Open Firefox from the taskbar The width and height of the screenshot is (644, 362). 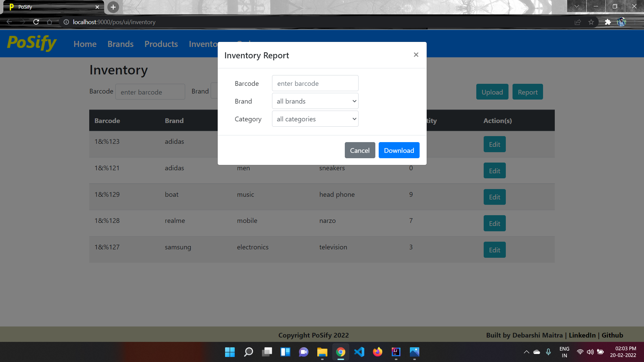coord(377,352)
